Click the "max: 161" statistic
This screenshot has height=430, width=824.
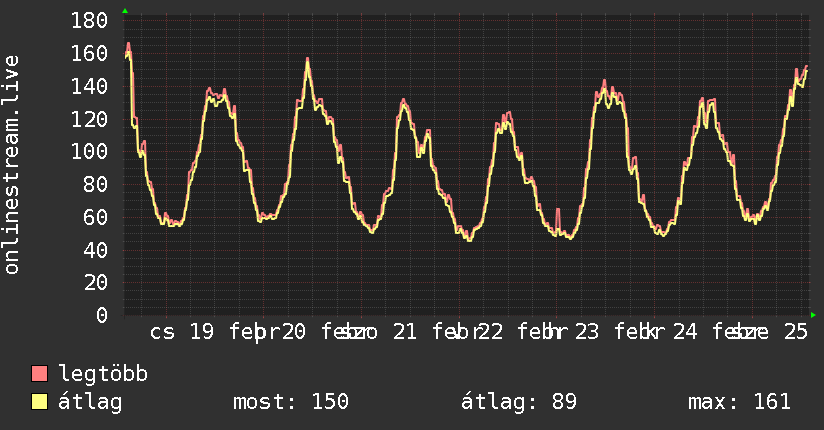pyautogui.click(x=739, y=402)
